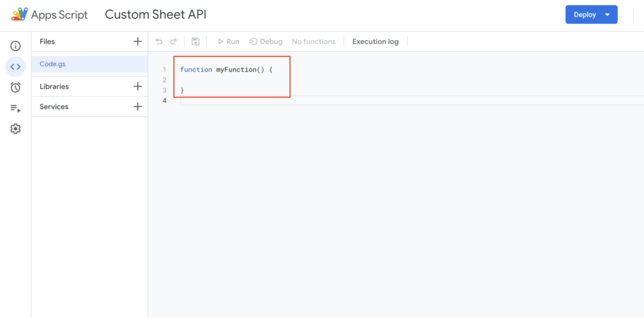
Task: Click the Services section label
Action: (x=54, y=106)
